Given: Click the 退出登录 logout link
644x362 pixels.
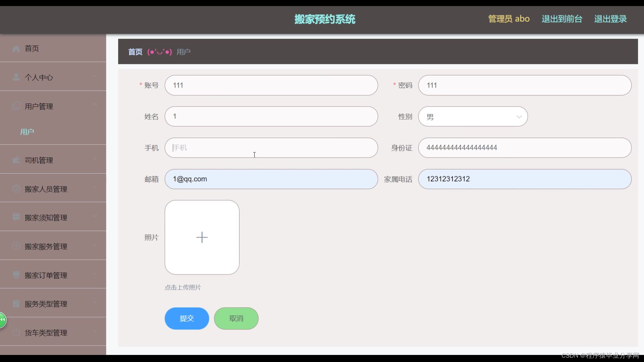Looking at the screenshot, I should tap(610, 19).
